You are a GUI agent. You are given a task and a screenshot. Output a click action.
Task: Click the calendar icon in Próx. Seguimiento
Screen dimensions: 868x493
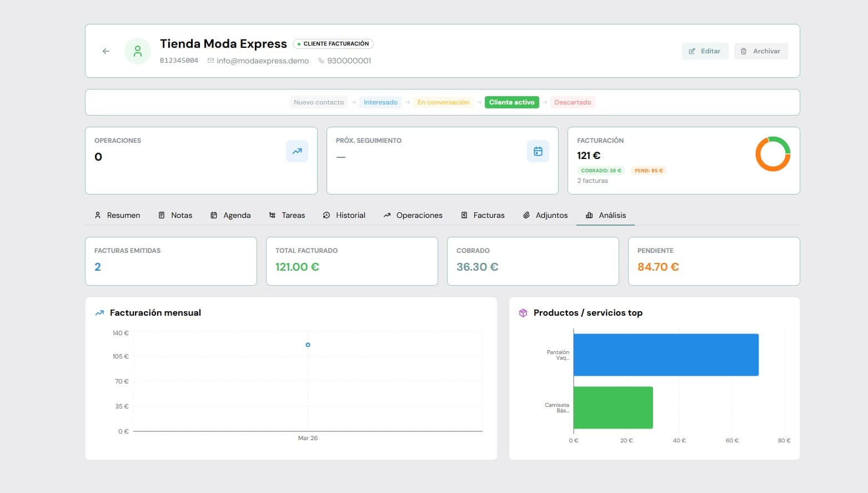[x=538, y=151]
